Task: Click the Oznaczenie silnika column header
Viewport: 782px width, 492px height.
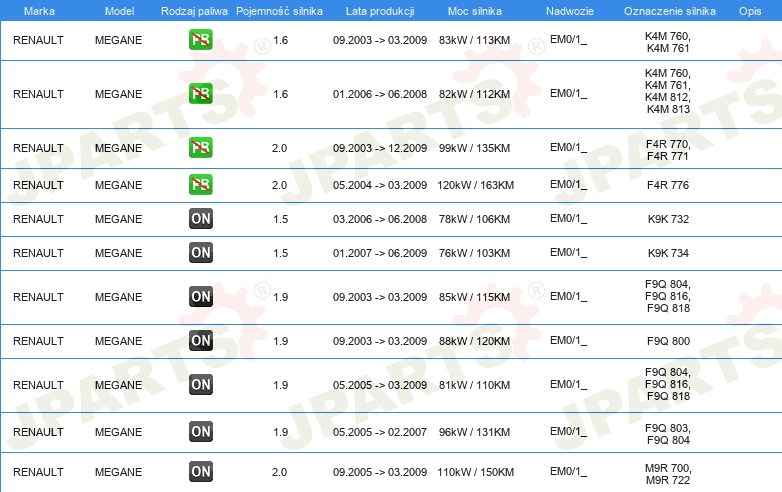Action: [670, 11]
